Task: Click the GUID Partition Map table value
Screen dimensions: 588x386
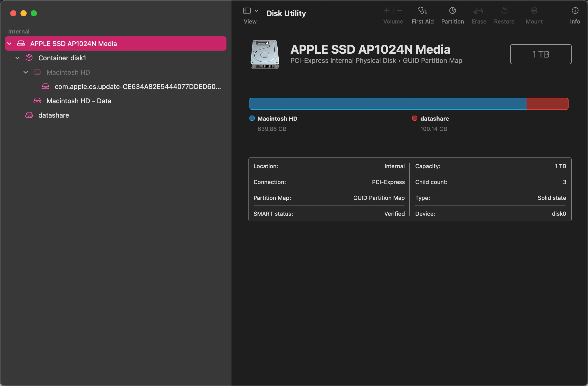Action: pyautogui.click(x=379, y=198)
